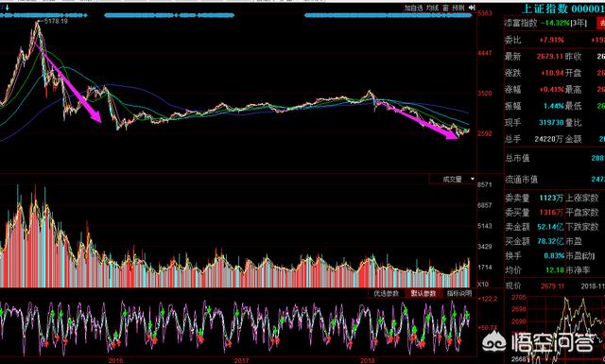Click the pink downtrend arrow after 2015 peak
The image size is (605, 364).
pyautogui.click(x=69, y=83)
